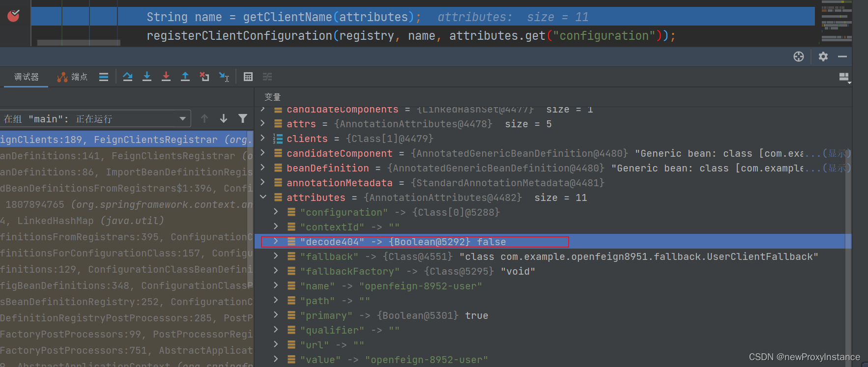868x367 pixels.
Task: Select frame finitionsFromRegistrars:395
Action: tap(126, 237)
